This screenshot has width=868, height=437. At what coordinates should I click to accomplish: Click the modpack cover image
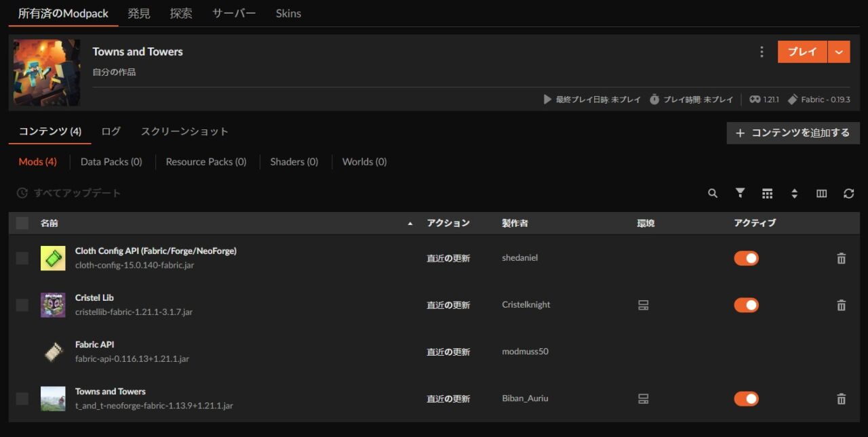(x=47, y=72)
